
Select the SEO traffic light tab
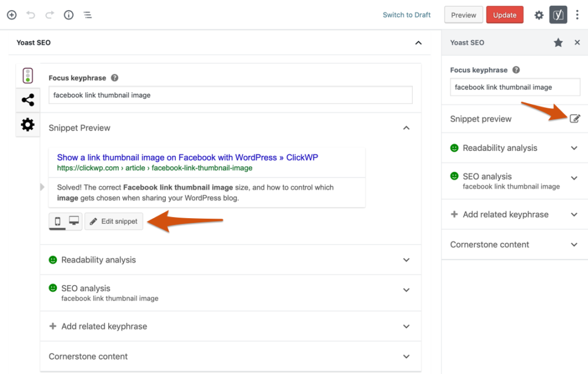pos(28,75)
